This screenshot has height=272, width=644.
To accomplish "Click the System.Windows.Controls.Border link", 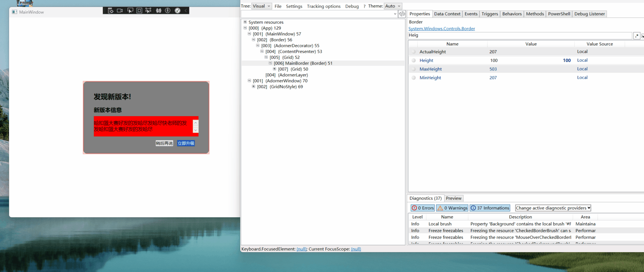I will [x=441, y=29].
